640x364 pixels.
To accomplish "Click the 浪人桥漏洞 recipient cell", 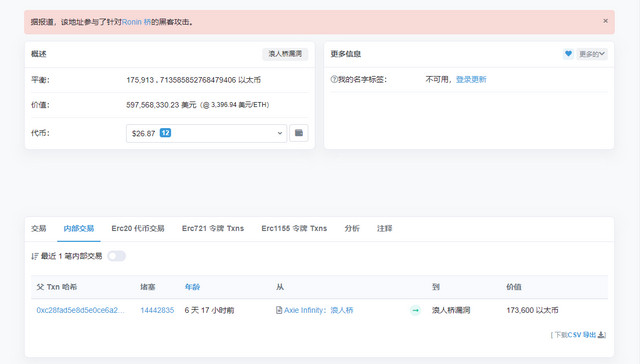I will [451, 310].
